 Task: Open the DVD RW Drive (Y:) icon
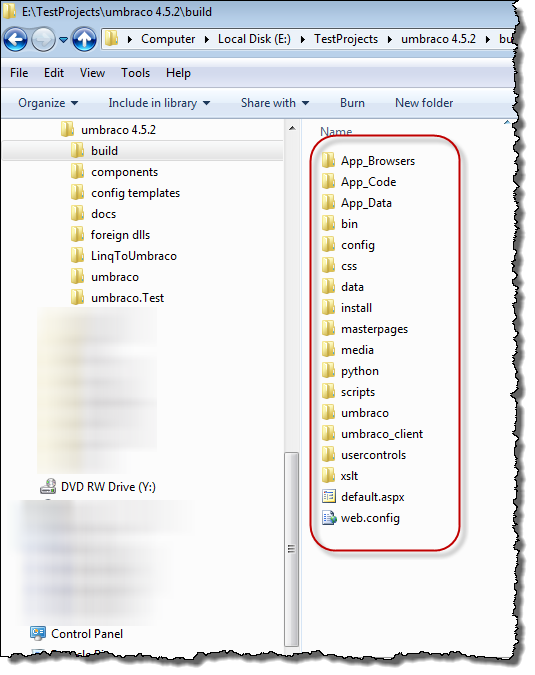[48, 486]
